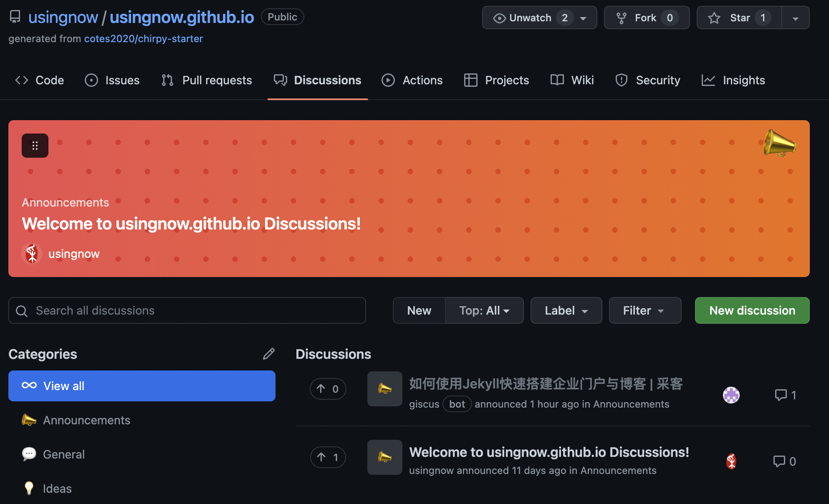
Task: Open the giscus author link
Action: click(x=424, y=404)
